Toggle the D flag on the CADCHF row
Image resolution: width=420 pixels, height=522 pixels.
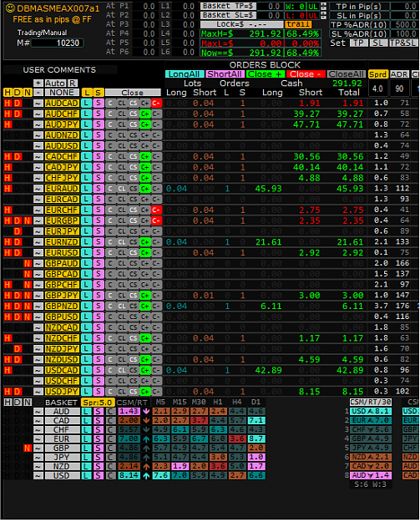(18, 156)
